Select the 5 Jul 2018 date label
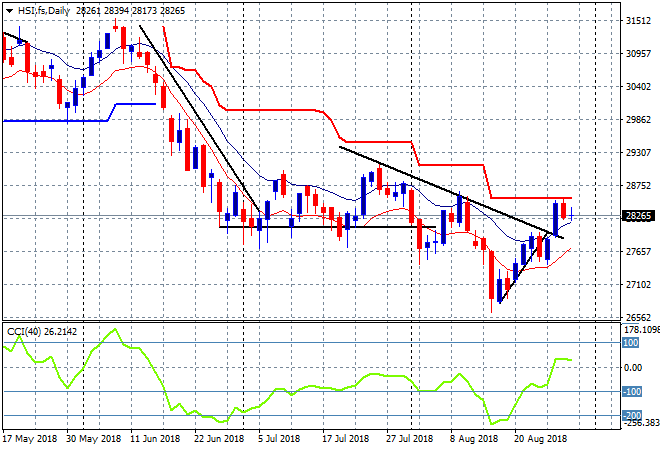660x450 pixels. [279, 439]
